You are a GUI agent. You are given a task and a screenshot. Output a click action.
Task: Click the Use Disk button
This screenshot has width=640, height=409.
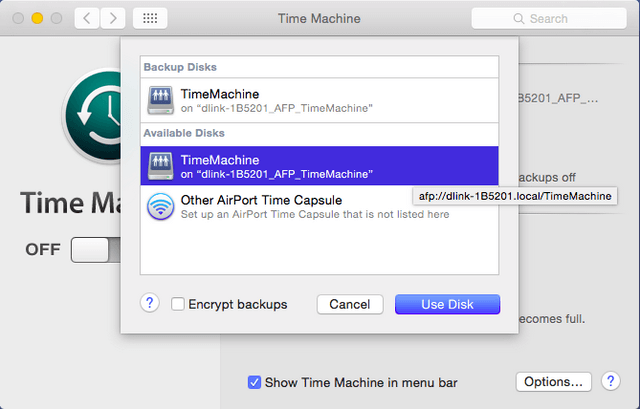[x=447, y=305]
